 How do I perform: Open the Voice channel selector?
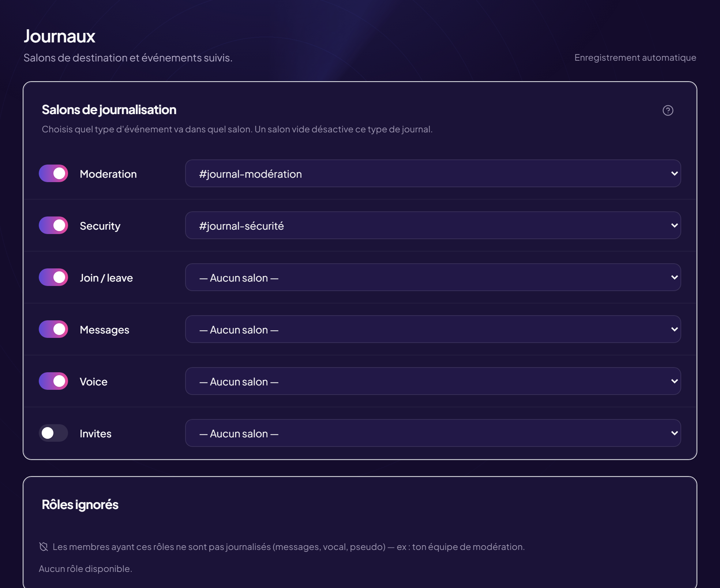click(433, 381)
